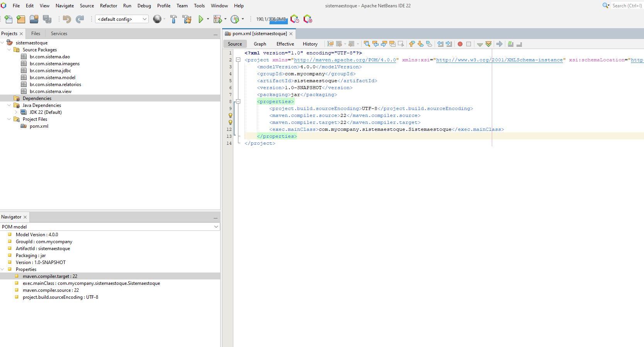644x347 pixels.
Task: Click the New Project icon
Action: [21, 19]
